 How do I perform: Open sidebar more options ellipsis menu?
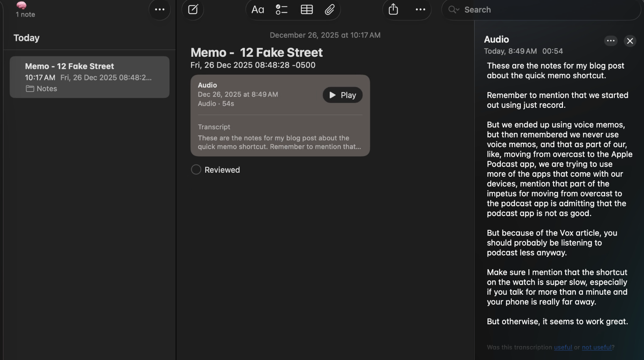click(160, 10)
